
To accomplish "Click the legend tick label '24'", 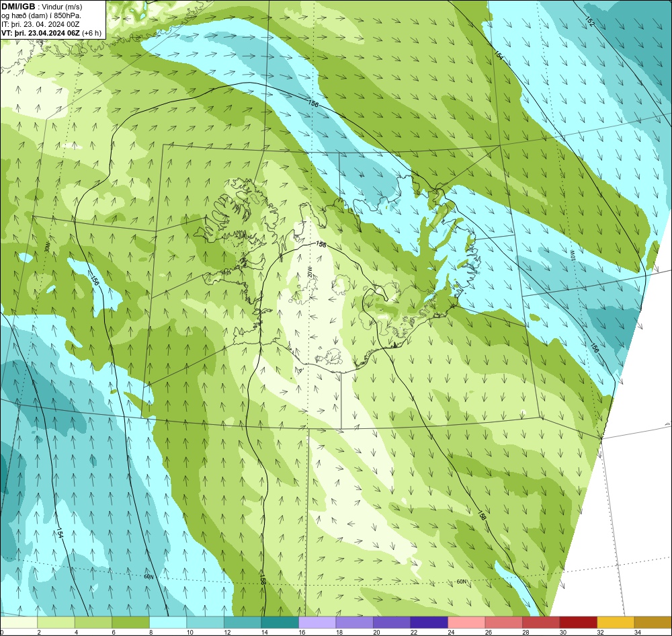I will click(x=451, y=632).
